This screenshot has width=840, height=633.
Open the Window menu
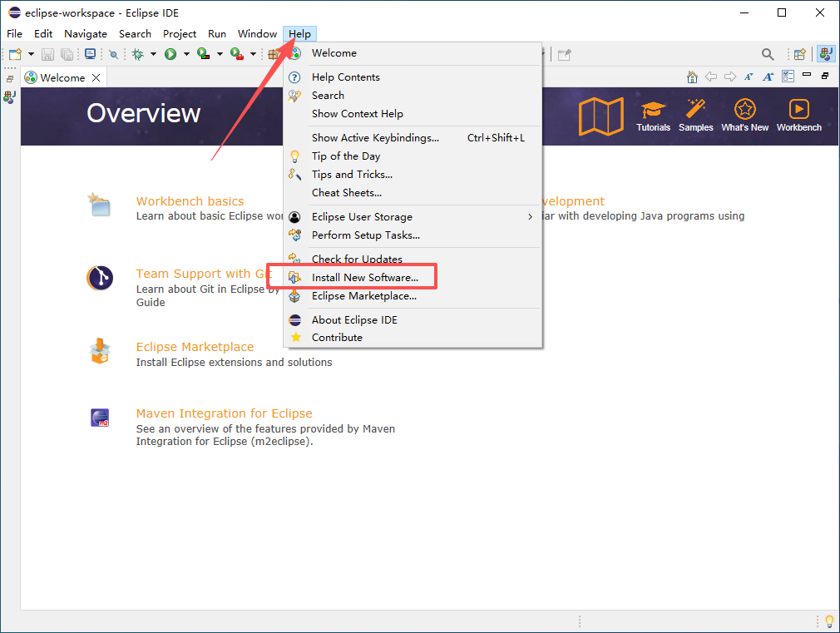[x=257, y=34]
